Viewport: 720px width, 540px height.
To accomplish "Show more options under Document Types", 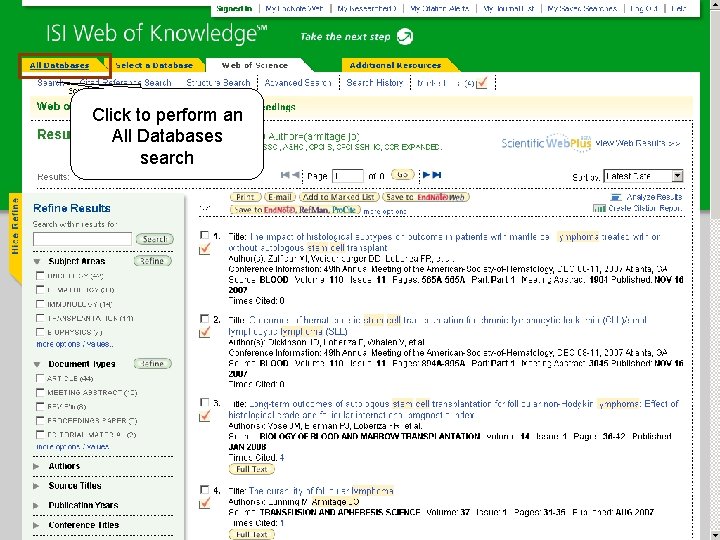I will click(73, 446).
